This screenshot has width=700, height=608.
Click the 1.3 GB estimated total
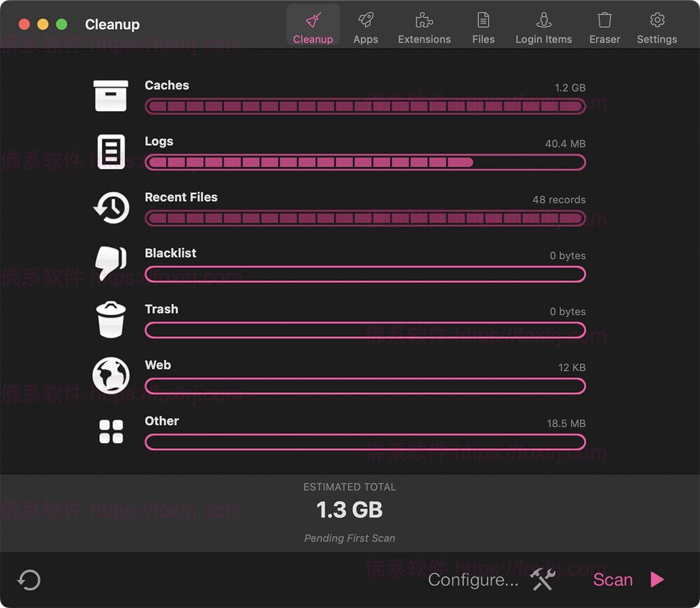(x=349, y=509)
